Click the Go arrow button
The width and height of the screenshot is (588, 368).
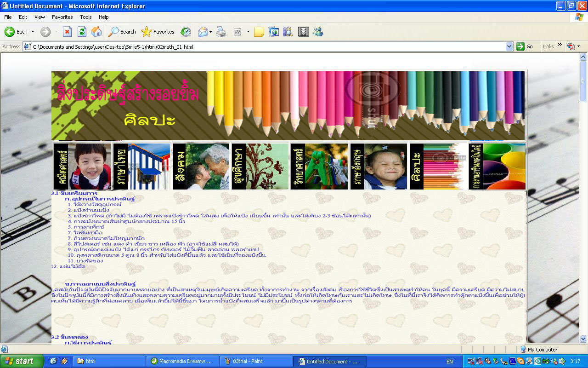pyautogui.click(x=525, y=46)
